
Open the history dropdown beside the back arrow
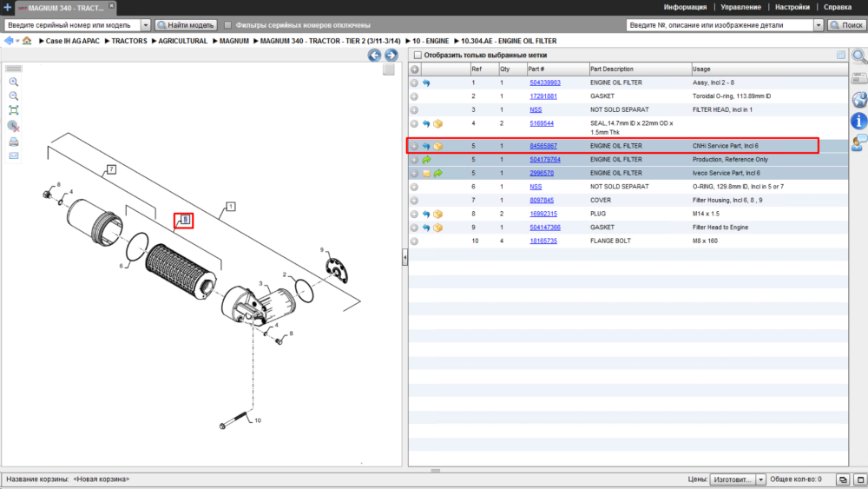[x=17, y=41]
